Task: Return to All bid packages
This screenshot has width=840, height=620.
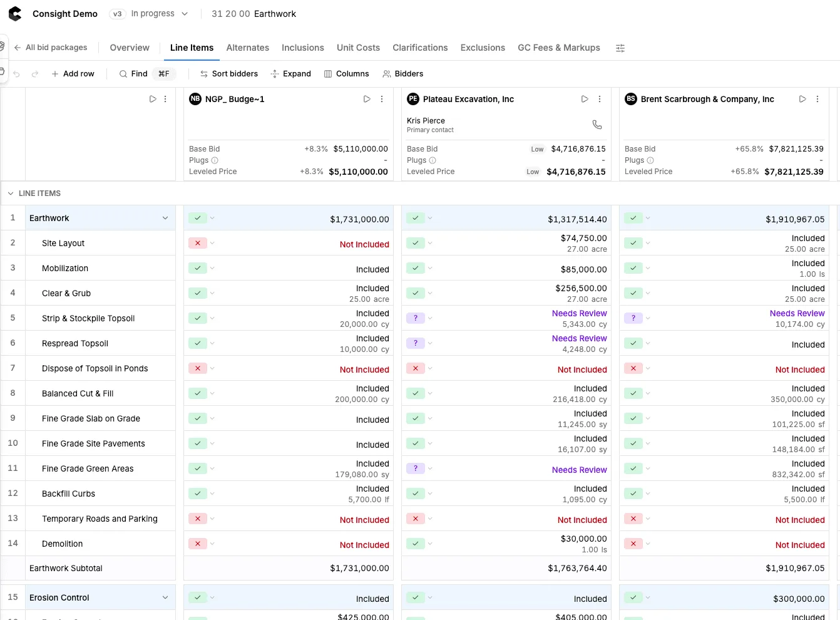Action: click(51, 48)
